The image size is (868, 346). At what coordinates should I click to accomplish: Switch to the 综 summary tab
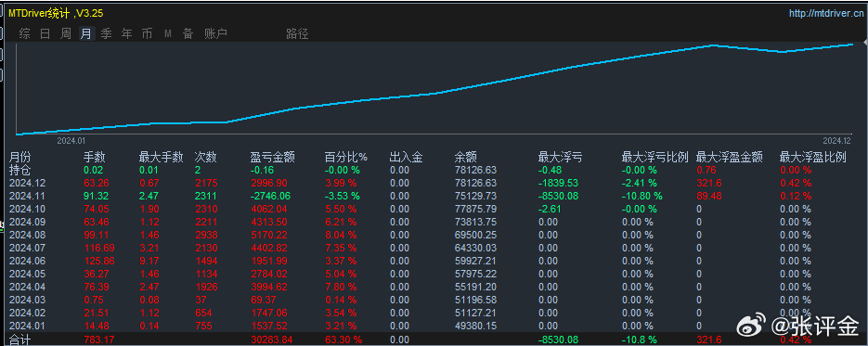25,33
